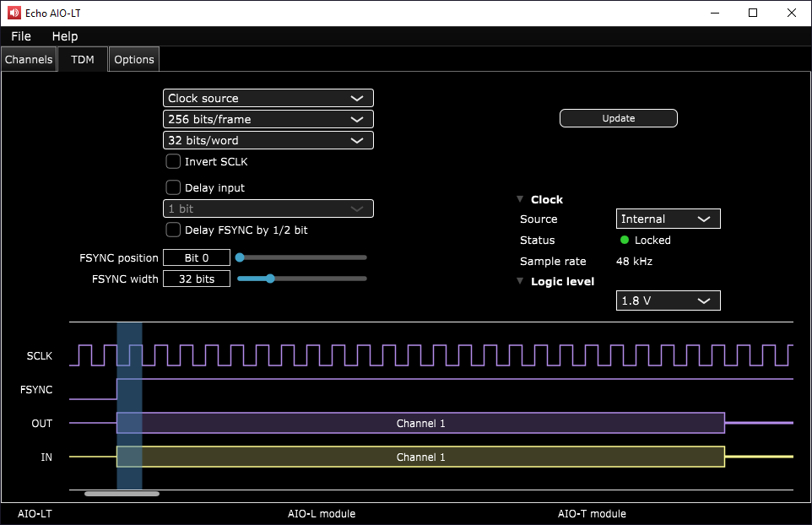Viewport: 812px width, 525px height.
Task: Collapse the Clock section triangle
Action: coord(521,200)
